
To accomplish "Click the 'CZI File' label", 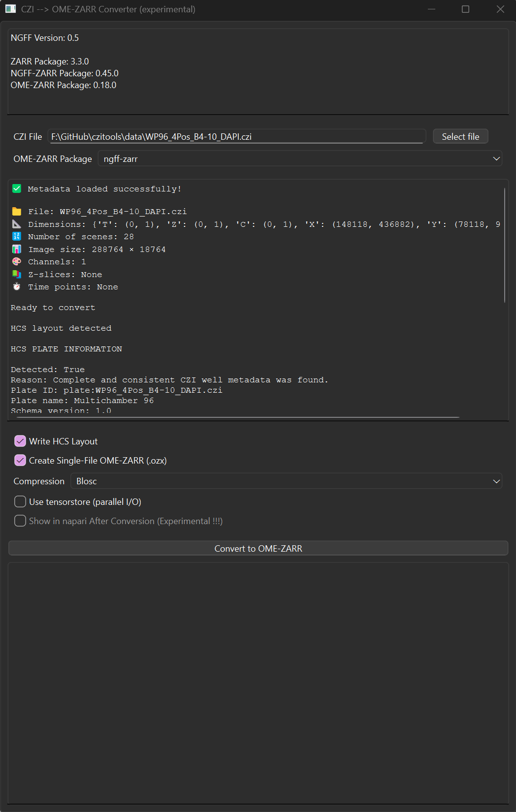I will click(x=28, y=137).
